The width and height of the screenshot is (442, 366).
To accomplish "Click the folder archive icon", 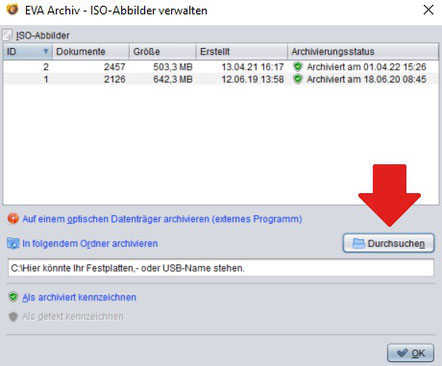I will pyautogui.click(x=13, y=243).
